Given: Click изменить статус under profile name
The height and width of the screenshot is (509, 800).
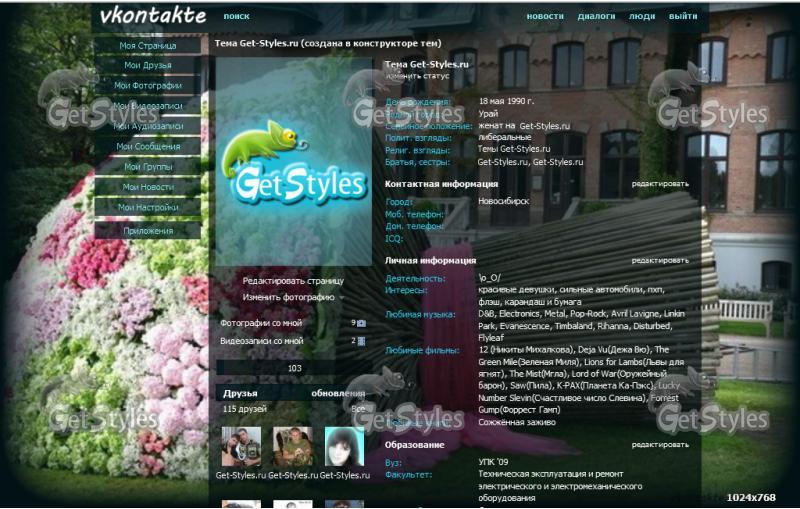Looking at the screenshot, I should coord(418,76).
